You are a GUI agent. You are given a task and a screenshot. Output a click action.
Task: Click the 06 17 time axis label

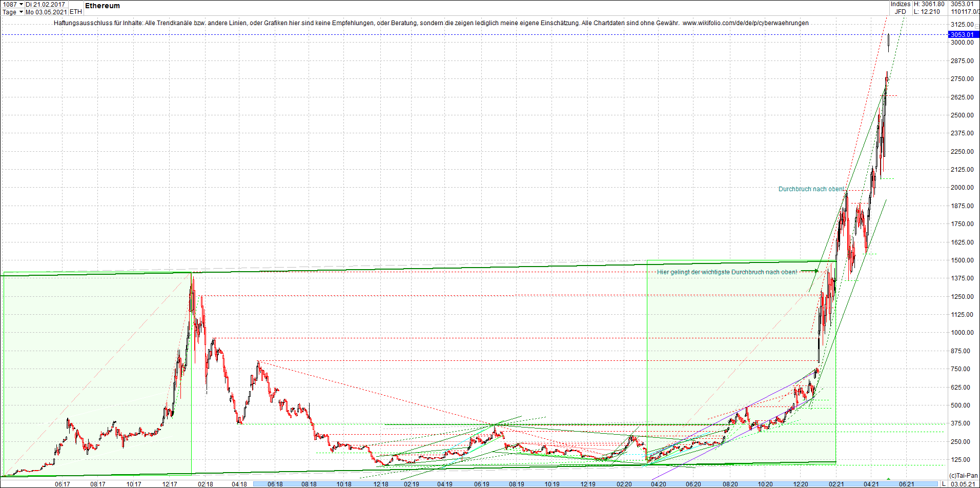63,484
